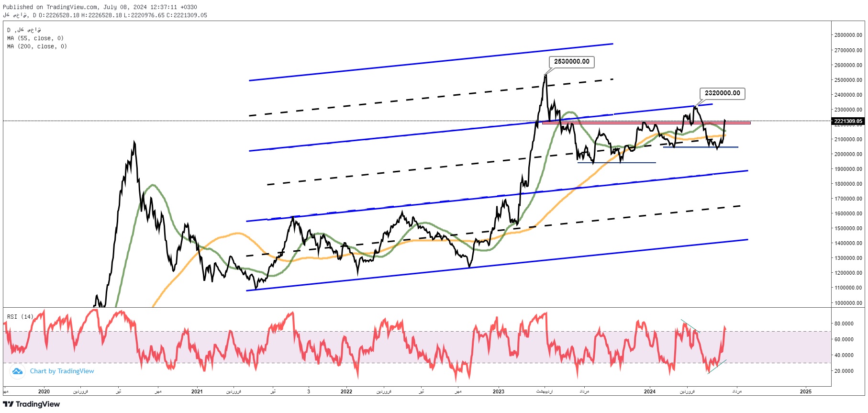Click the 2023 year label on time axis
The height and width of the screenshot is (413, 868).
click(499, 391)
